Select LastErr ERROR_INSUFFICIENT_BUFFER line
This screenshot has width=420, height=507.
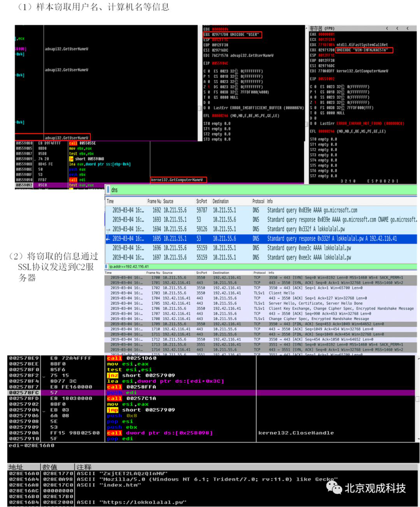(254, 108)
